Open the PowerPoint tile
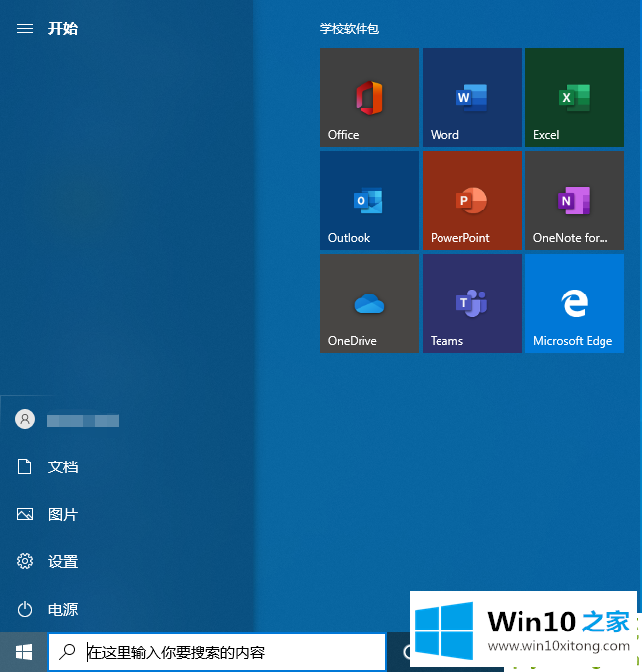The width and height of the screenshot is (642, 672). (472, 201)
